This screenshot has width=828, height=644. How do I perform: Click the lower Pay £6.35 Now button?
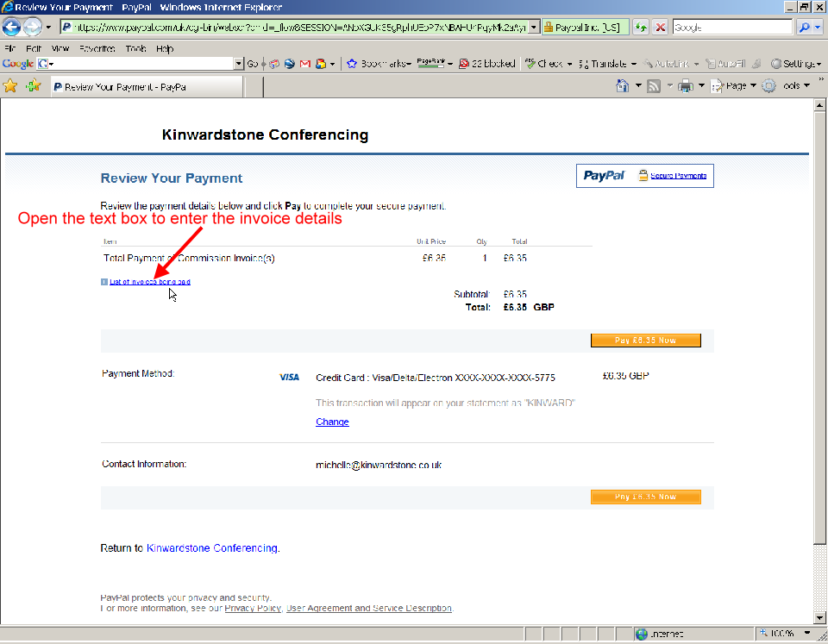645,497
